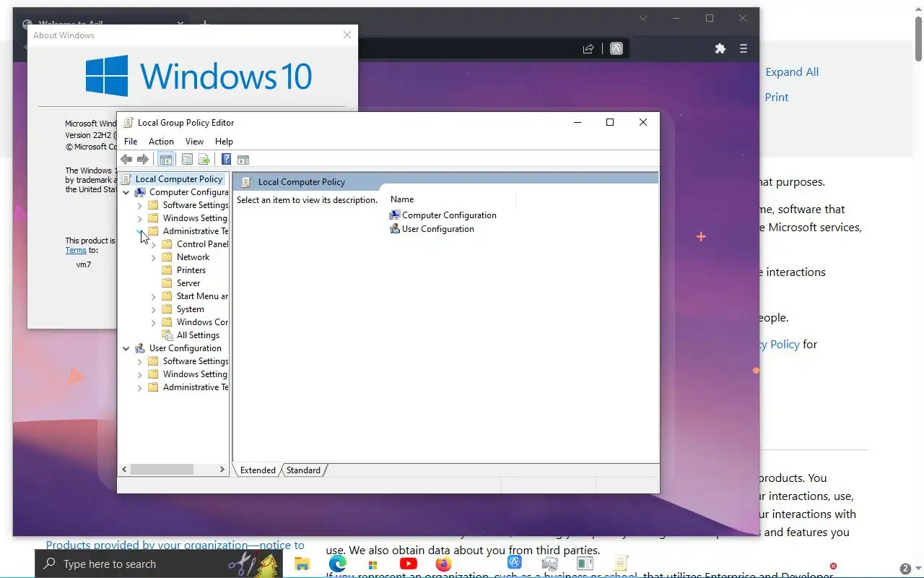
Task: Expand Administrative Templates under User Configuration
Action: pos(140,387)
